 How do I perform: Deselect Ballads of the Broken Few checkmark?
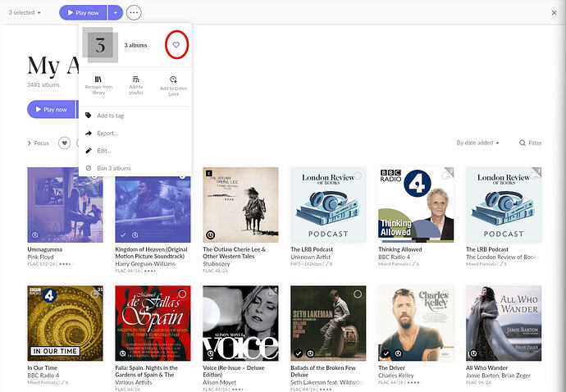coord(298,353)
